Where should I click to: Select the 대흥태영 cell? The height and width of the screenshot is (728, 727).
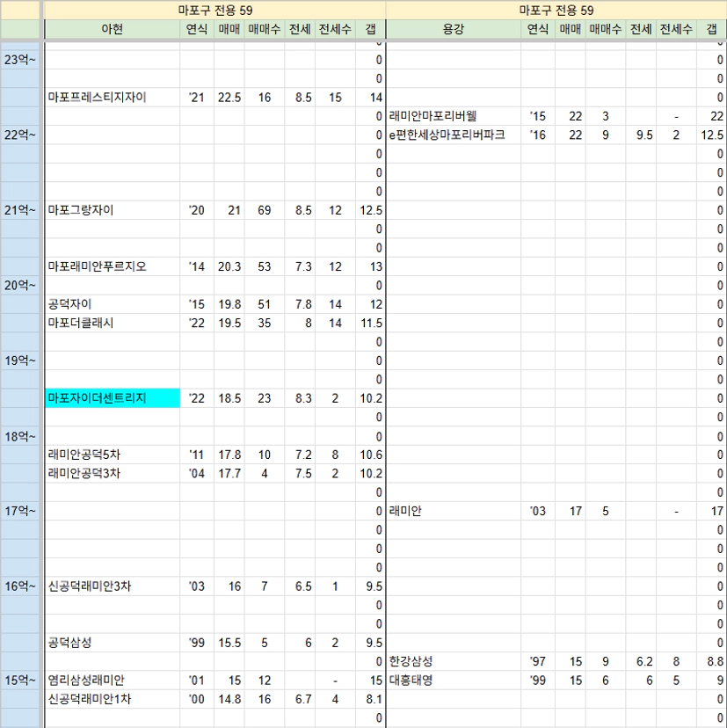[x=454, y=681]
